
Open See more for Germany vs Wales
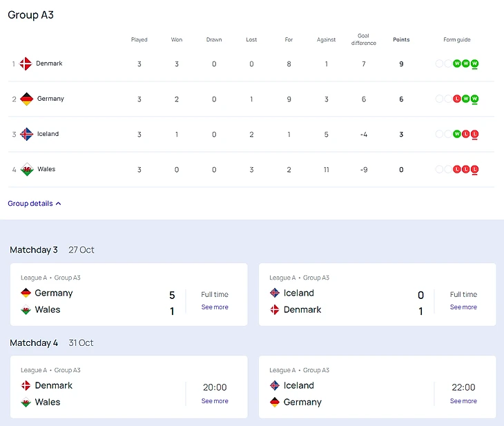click(x=215, y=307)
